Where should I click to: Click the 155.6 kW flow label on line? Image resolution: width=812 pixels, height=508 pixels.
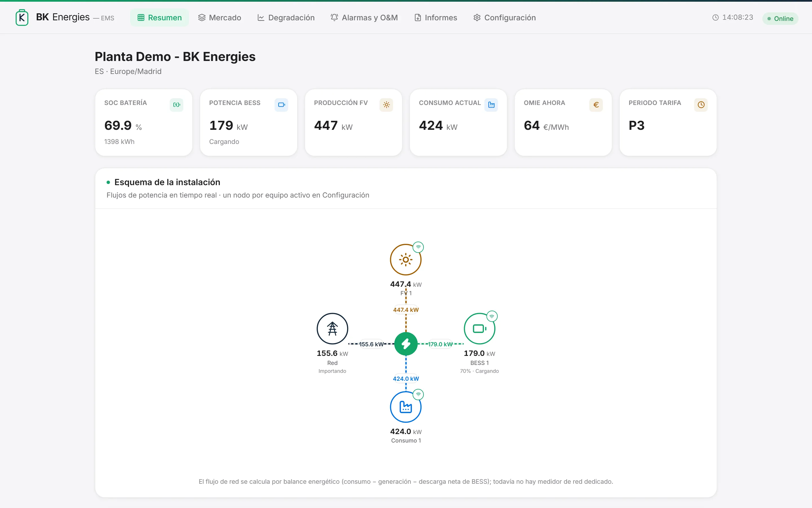(371, 344)
